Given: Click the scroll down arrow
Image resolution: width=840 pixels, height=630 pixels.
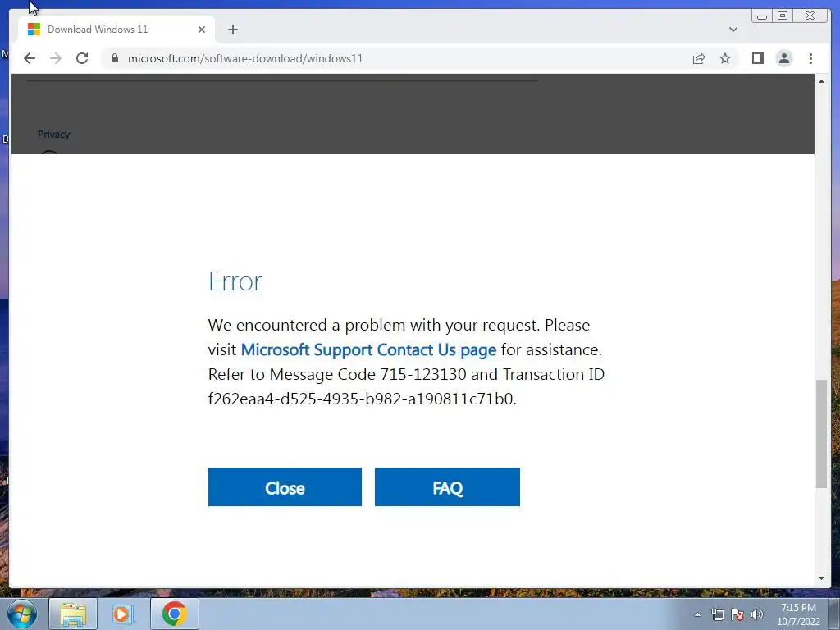Looking at the screenshot, I should (x=821, y=578).
